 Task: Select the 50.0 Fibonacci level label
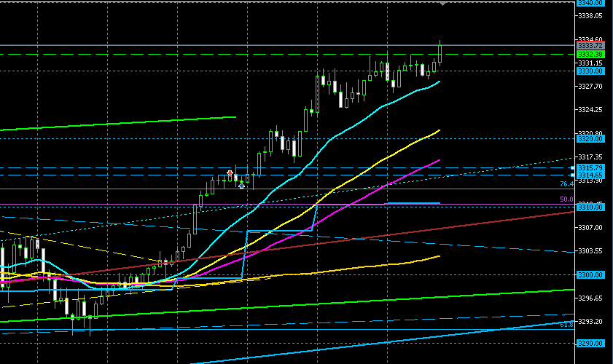(x=566, y=199)
